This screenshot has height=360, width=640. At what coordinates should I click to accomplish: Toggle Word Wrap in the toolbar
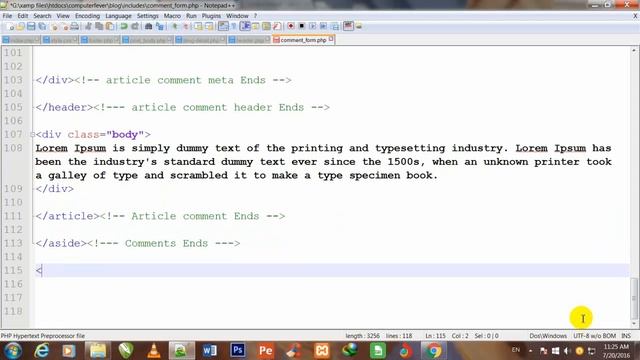223,26
